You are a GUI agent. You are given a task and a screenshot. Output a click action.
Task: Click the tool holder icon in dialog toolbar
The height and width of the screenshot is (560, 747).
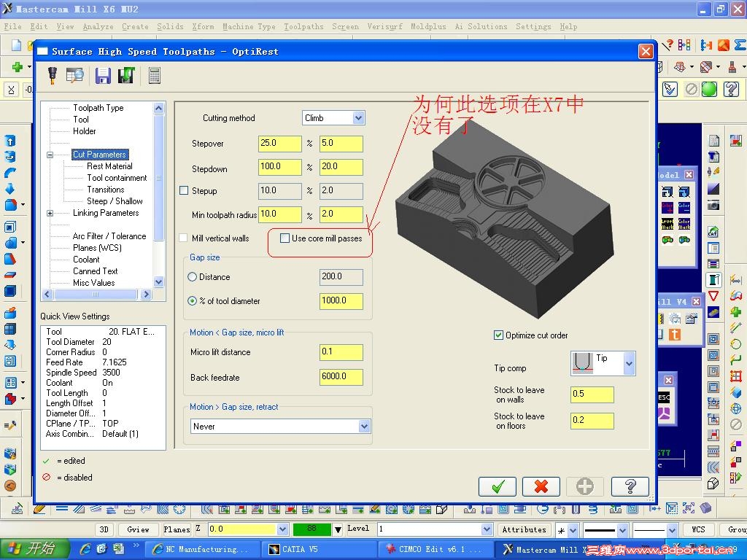point(53,75)
